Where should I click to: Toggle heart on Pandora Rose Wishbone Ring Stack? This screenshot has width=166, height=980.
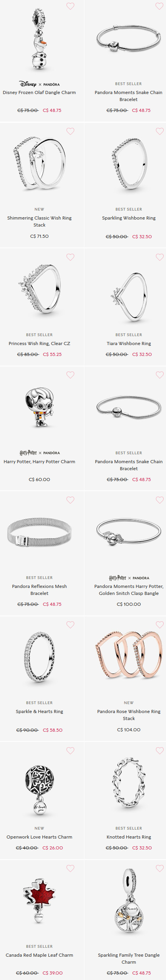coord(160,624)
